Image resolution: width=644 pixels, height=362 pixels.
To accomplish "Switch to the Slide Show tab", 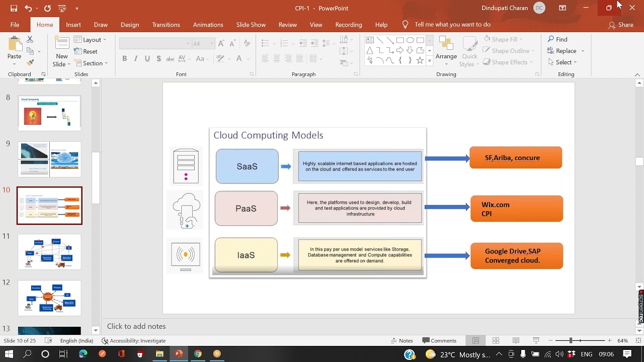I will point(251,25).
